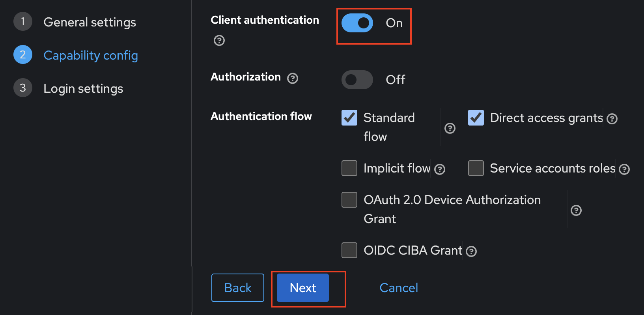The width and height of the screenshot is (644, 315).
Task: Go to General settings step
Action: pyautogui.click(x=90, y=22)
